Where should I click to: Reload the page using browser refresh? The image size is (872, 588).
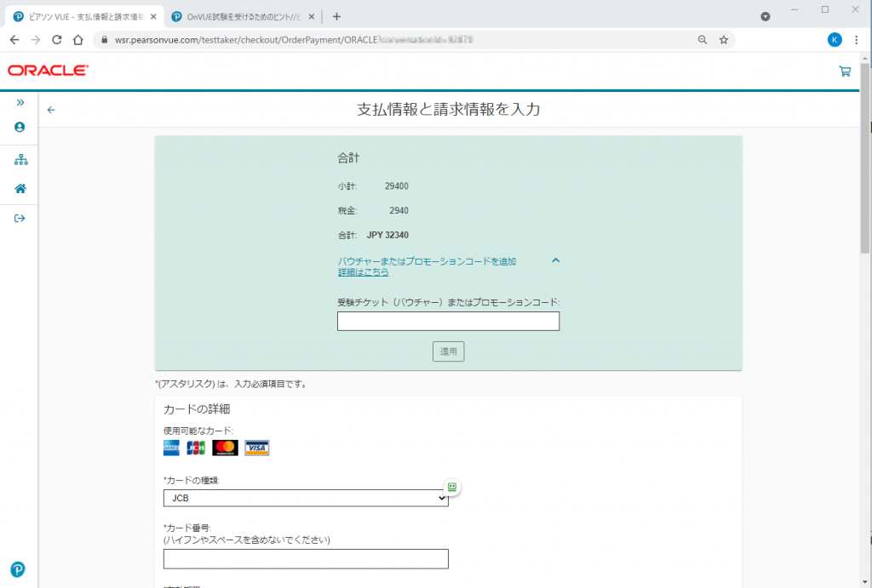57,39
